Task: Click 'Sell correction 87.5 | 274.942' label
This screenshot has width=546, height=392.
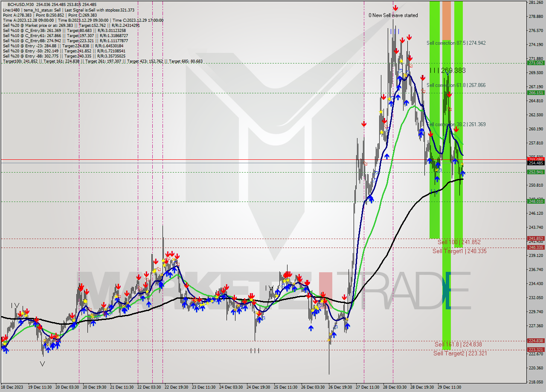Action: click(456, 43)
